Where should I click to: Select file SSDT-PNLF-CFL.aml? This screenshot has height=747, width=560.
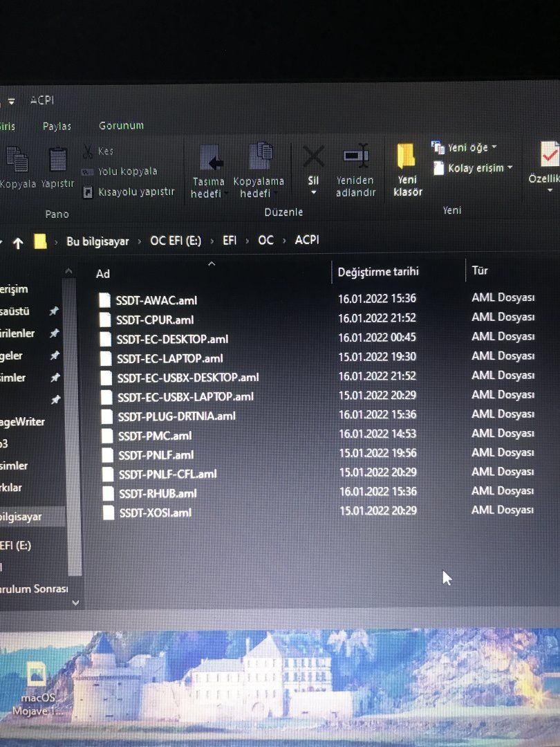[167, 474]
